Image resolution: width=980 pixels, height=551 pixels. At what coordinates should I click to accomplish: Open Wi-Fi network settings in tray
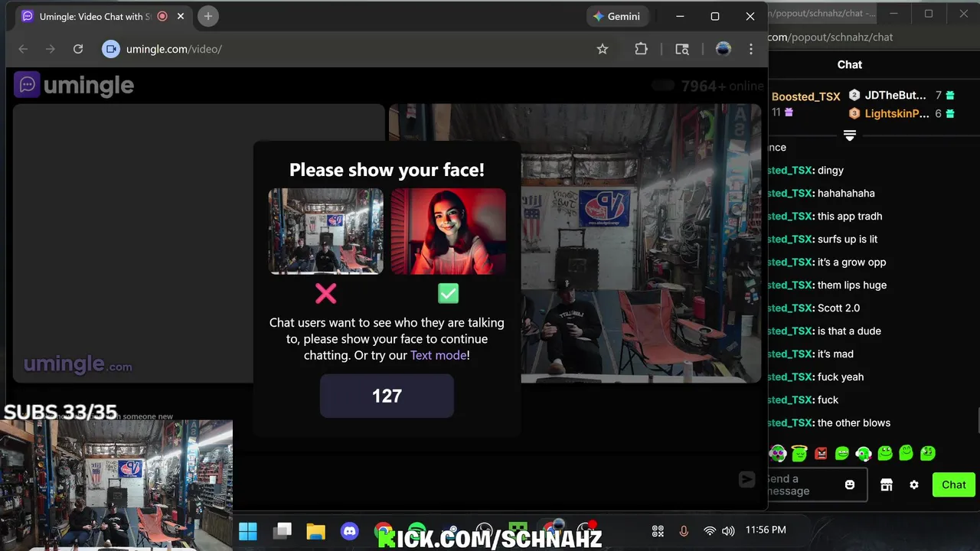(710, 530)
